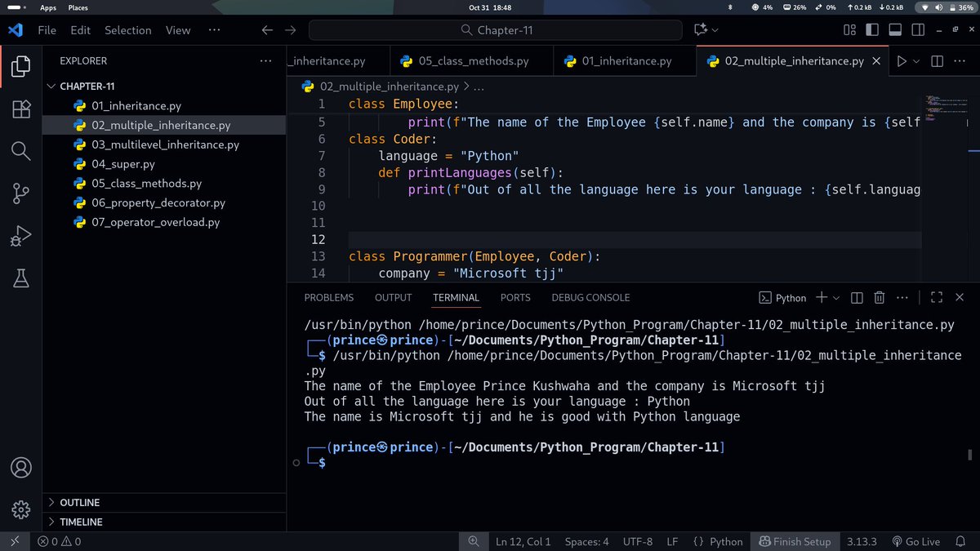
Task: Change end of line sequence LF
Action: coord(672,541)
